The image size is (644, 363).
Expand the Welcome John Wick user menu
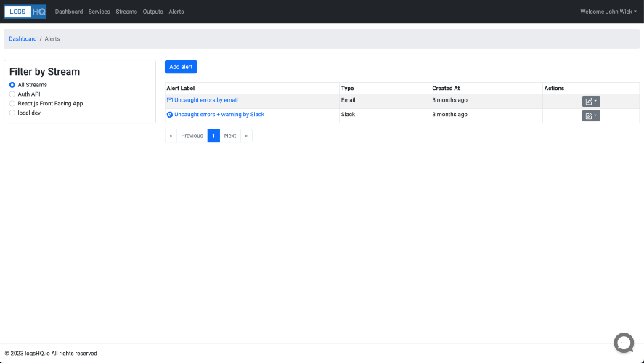point(608,12)
